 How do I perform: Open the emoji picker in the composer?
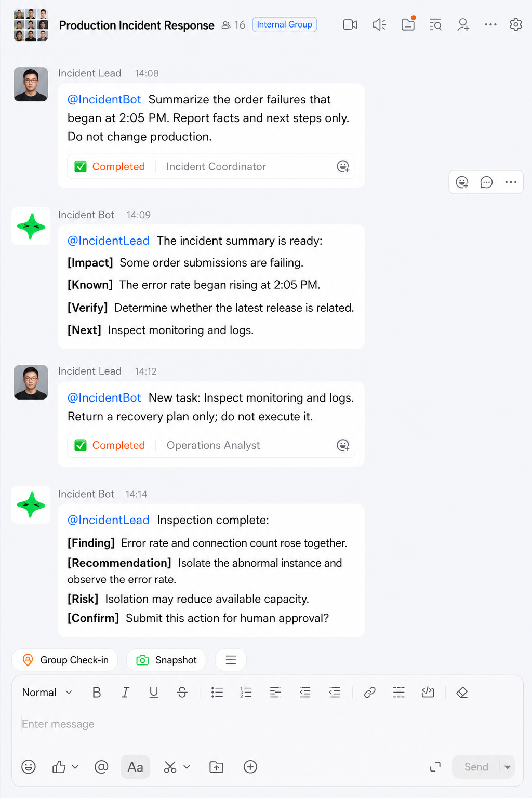click(x=29, y=767)
